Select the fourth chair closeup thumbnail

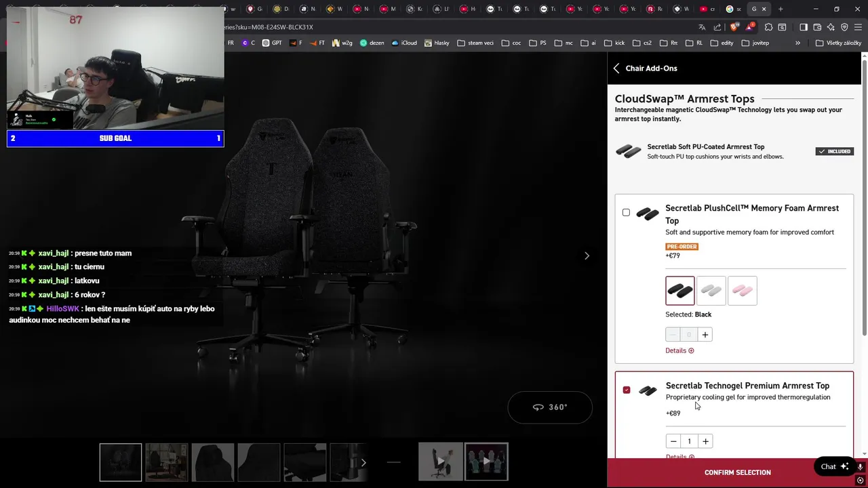tap(259, 462)
